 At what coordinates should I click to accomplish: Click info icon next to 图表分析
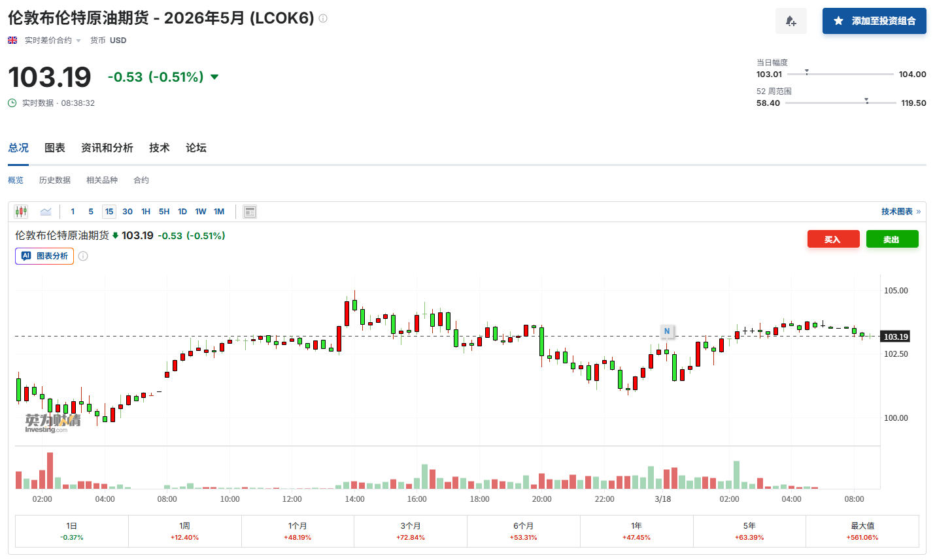[83, 256]
